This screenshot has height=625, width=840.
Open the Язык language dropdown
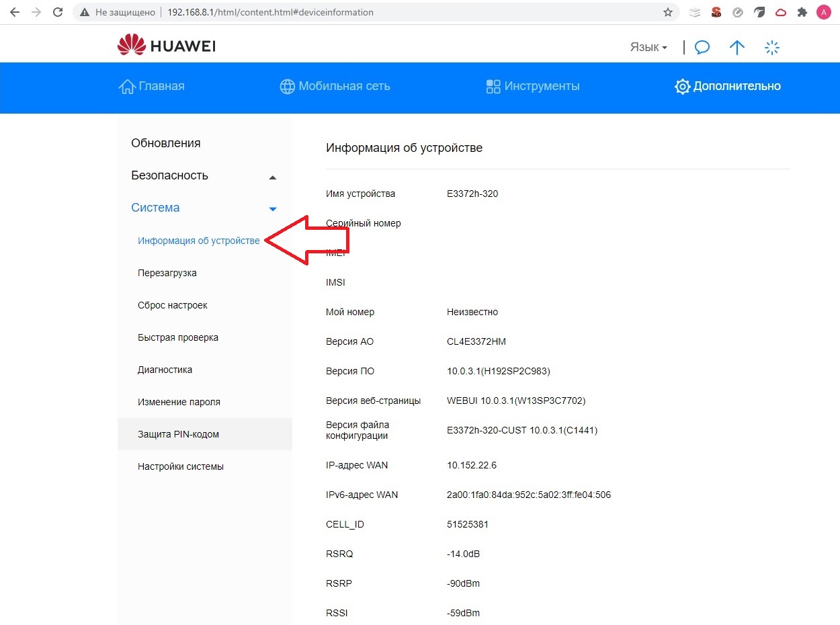coord(648,47)
